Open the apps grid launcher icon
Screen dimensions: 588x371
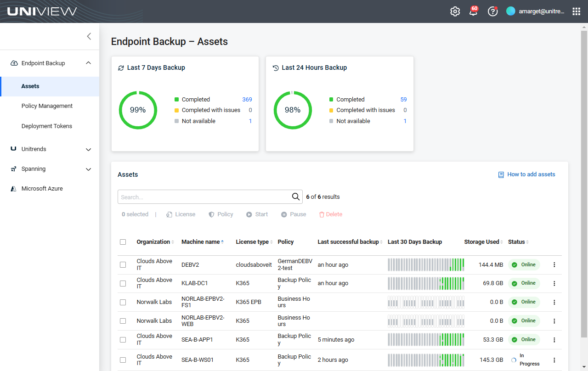coord(576,11)
